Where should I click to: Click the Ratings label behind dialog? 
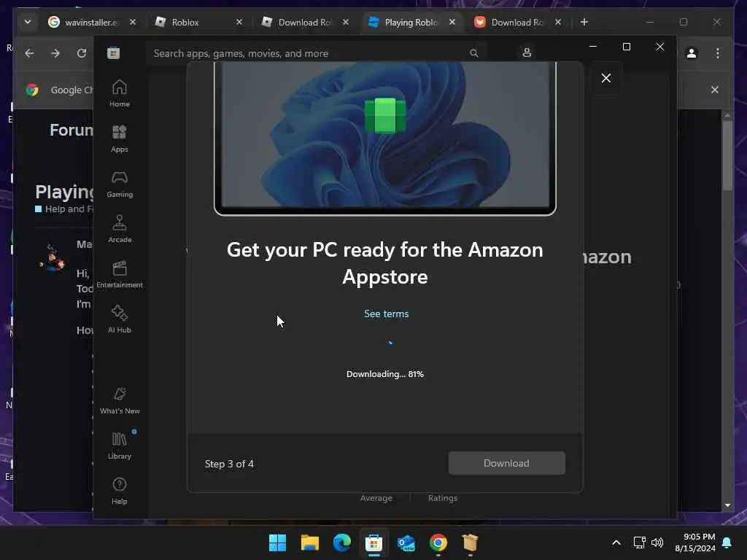[x=443, y=498]
